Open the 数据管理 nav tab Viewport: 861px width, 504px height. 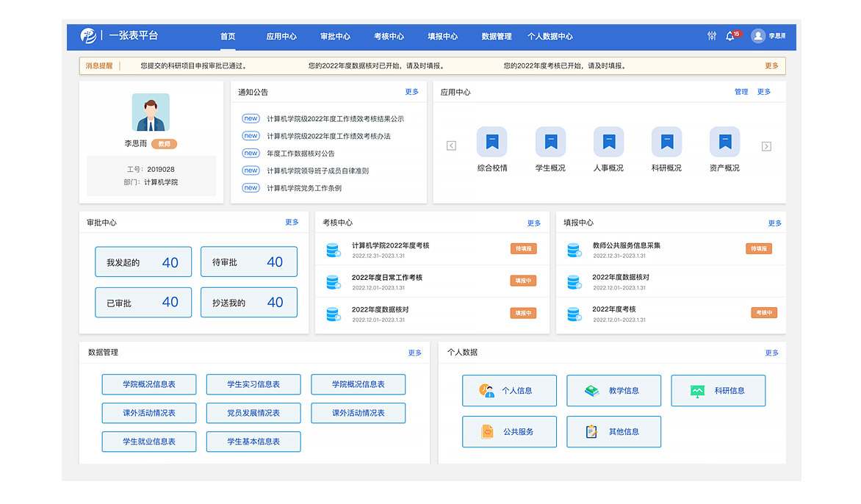(x=497, y=36)
